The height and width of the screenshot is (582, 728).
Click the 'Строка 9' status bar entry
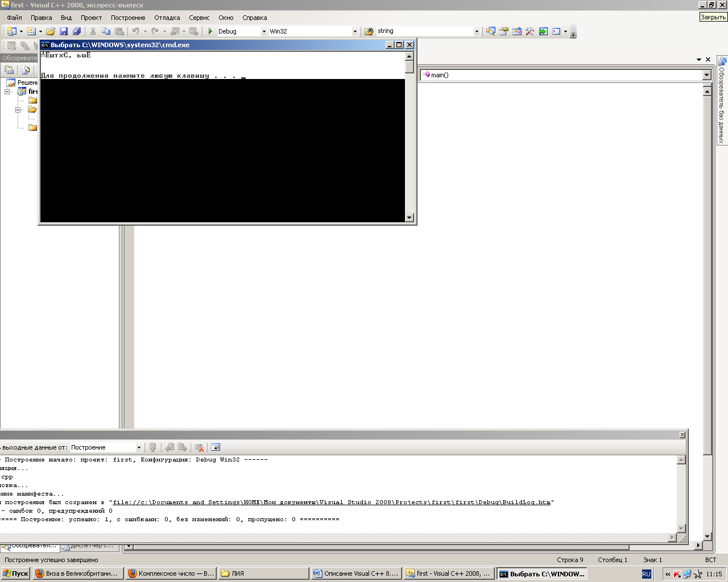[x=570, y=560]
